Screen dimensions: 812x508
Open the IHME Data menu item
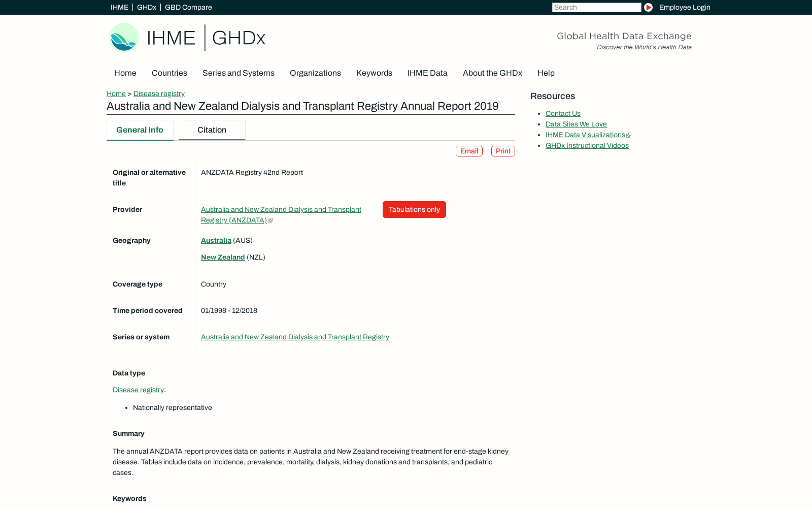pyautogui.click(x=427, y=73)
